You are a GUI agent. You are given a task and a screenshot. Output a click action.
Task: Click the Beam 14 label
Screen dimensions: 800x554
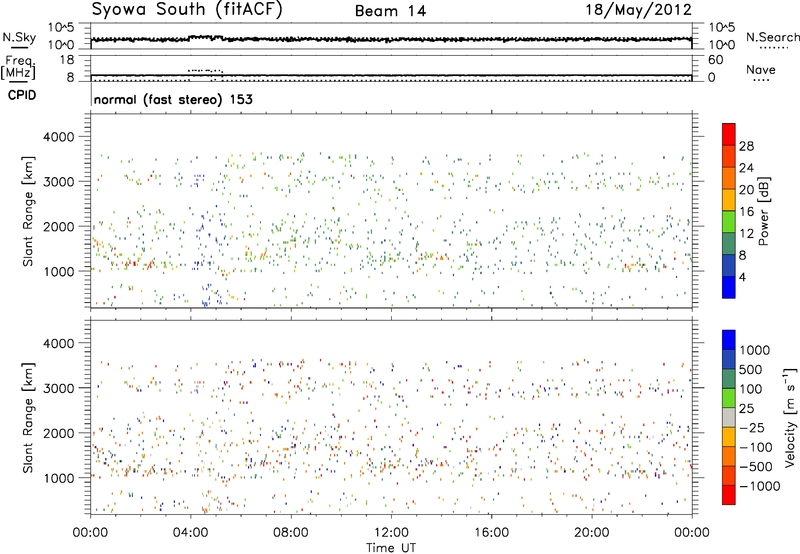tap(390, 11)
